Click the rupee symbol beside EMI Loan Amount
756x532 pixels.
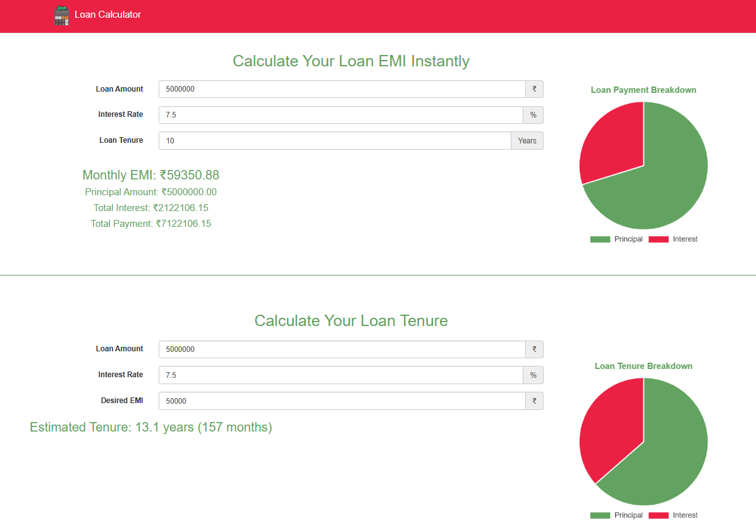tap(534, 89)
